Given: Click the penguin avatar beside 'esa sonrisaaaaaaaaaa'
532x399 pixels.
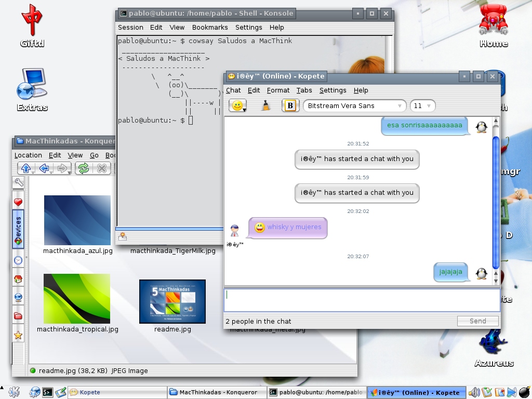Looking at the screenshot, I should 481,127.
